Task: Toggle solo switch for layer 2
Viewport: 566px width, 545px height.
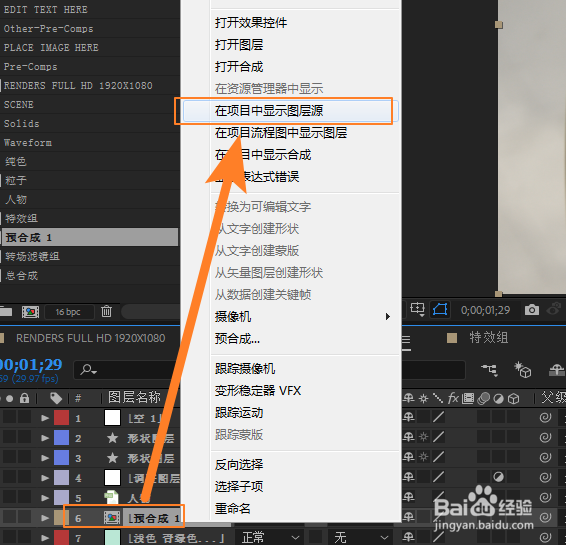Action: 9,437
